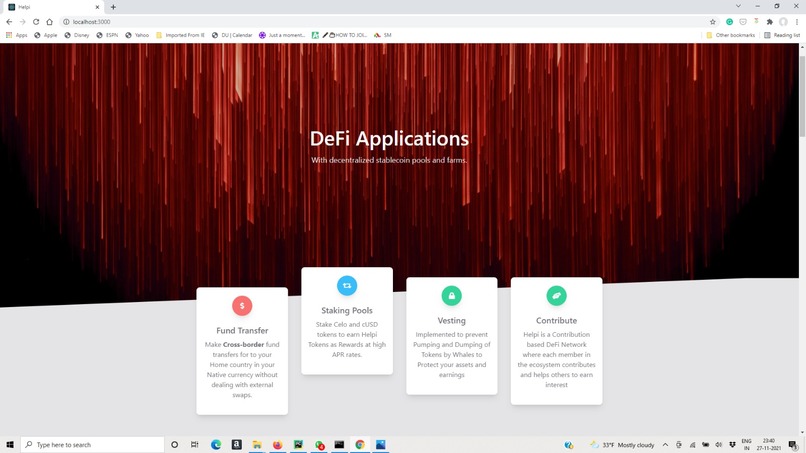Image resolution: width=806 pixels, height=453 pixels.
Task: Open Amazon app from taskbar
Action: [x=236, y=444]
